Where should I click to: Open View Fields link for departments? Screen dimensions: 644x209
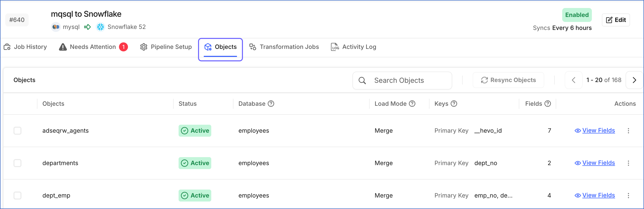(599, 163)
